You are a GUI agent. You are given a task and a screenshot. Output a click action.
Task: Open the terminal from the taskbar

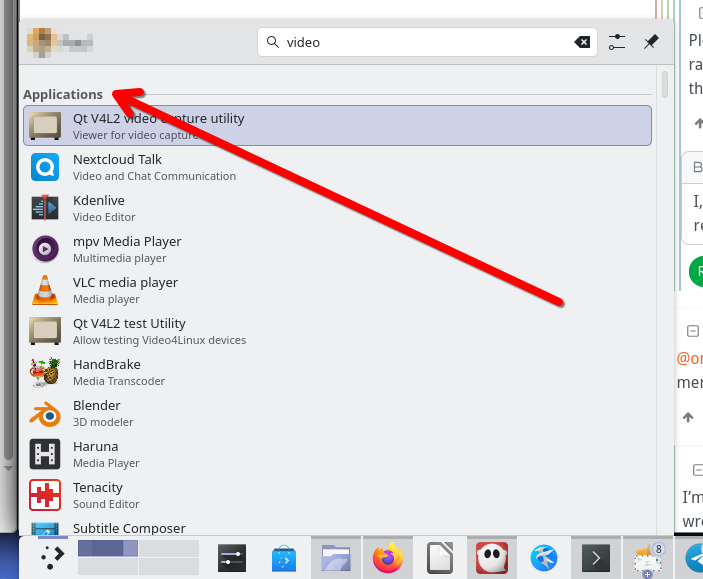click(x=596, y=557)
